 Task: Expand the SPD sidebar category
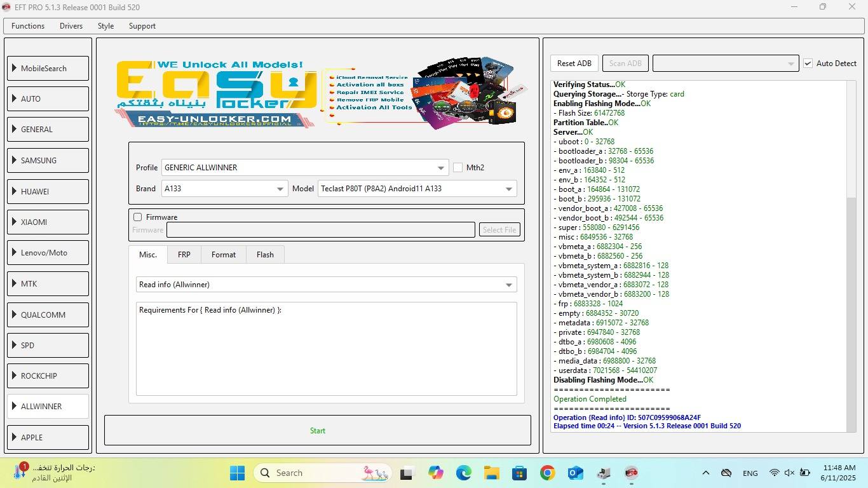click(48, 345)
